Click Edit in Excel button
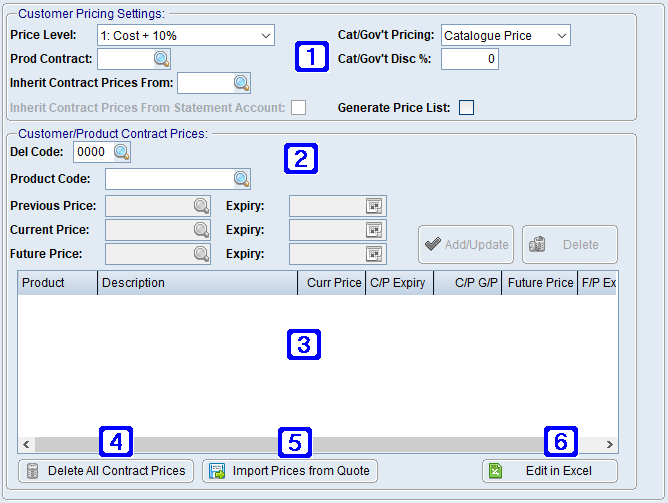This screenshot has width=668, height=503. coord(550,471)
